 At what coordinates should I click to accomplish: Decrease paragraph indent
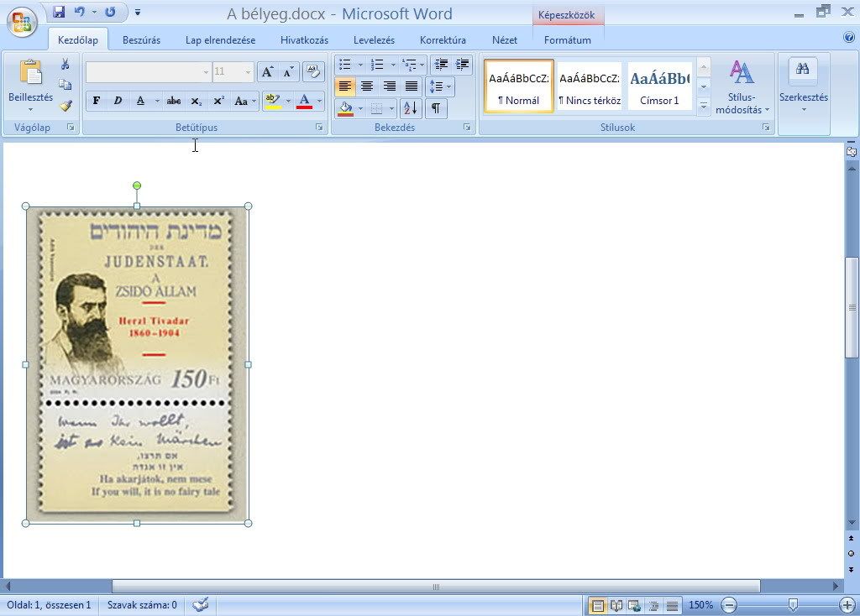(x=441, y=64)
